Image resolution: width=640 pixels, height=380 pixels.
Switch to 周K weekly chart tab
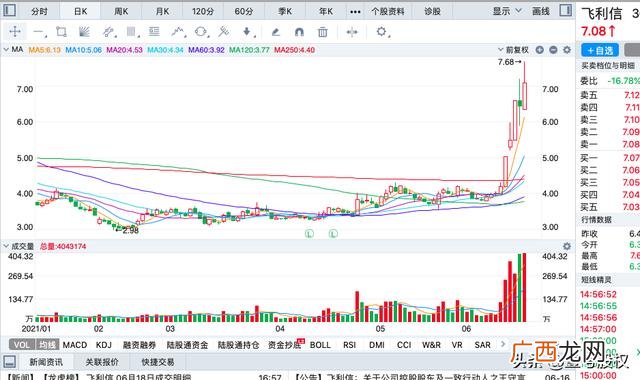click(x=121, y=11)
